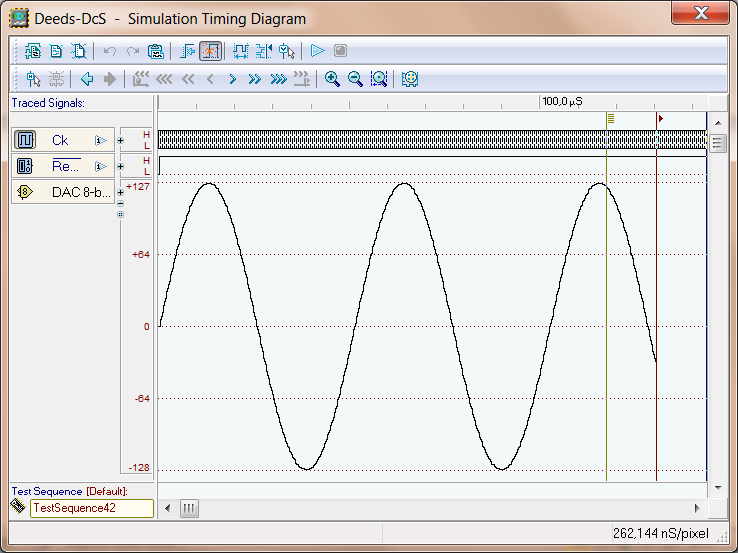738x553 pixels.
Task: Click the greyed-out chip highlight icon
Action: point(56,79)
